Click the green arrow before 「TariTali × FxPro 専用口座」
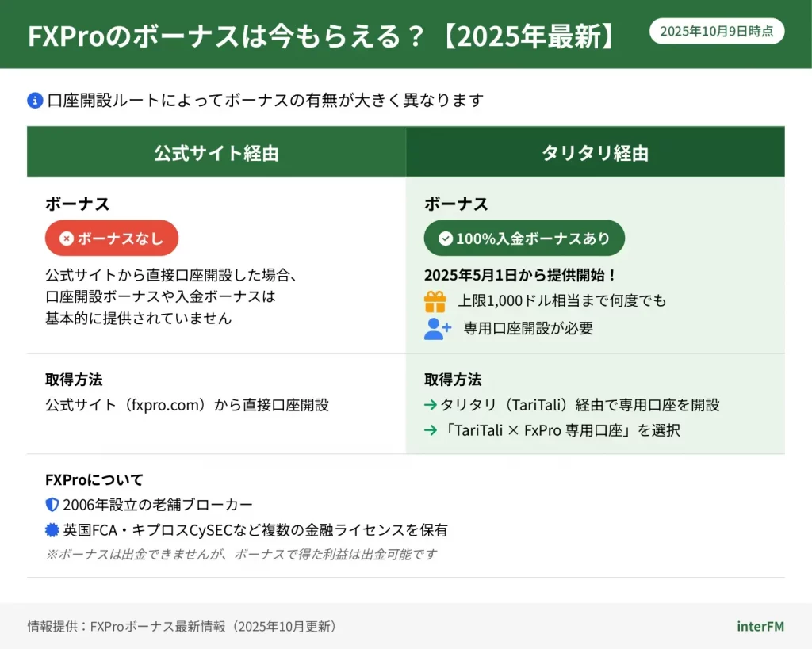Screen dimensions: 812x649 [x=431, y=431]
